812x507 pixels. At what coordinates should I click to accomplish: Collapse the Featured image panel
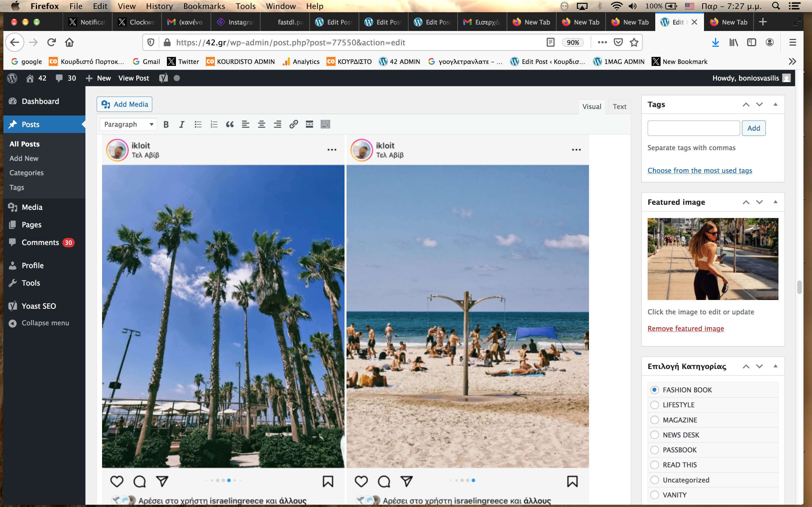pyautogui.click(x=775, y=202)
